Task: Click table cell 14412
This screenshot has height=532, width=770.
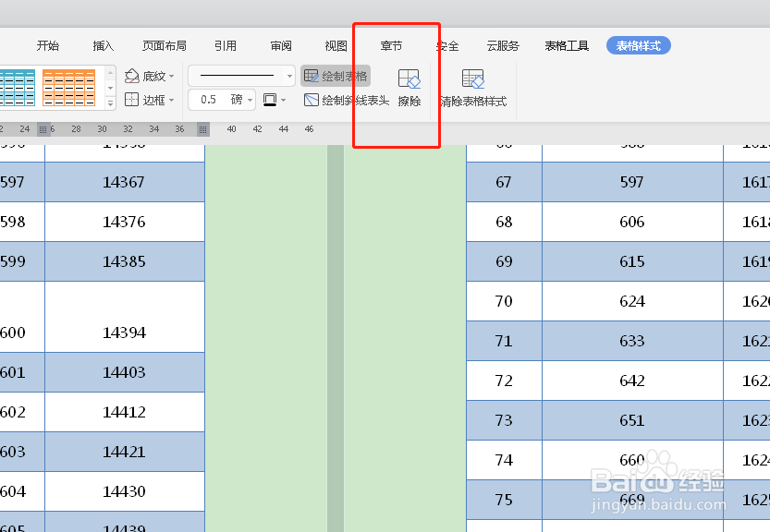Action: [x=124, y=412]
